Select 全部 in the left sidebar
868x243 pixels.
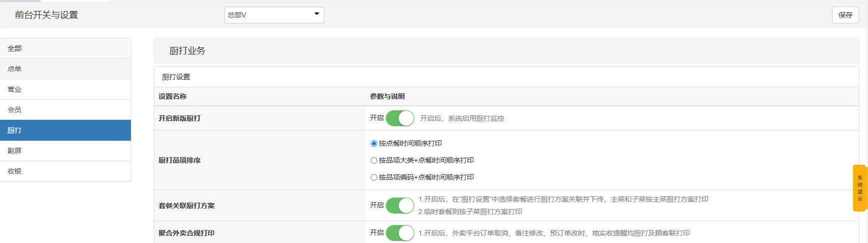tap(65, 48)
